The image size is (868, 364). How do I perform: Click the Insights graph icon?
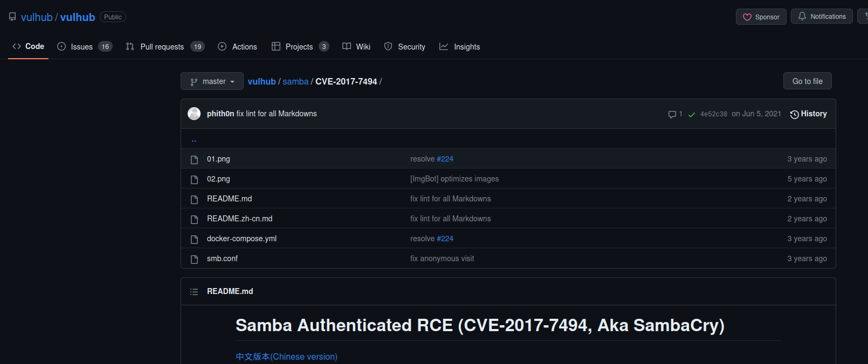(444, 47)
